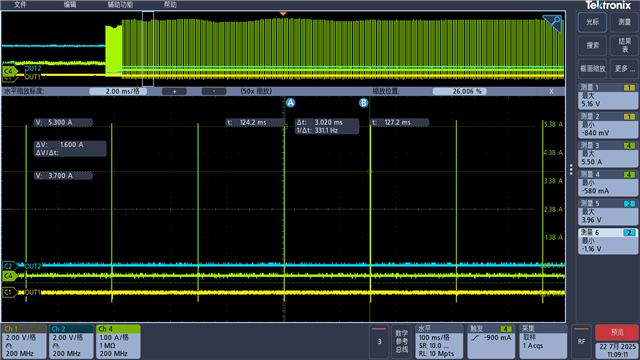Open the 编辑 menu
The image size is (640, 360).
click(x=70, y=4)
